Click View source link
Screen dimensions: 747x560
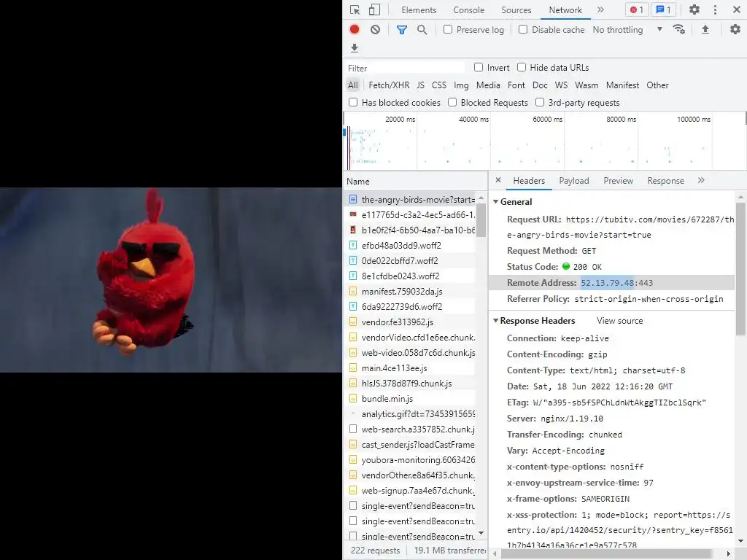[619, 321]
